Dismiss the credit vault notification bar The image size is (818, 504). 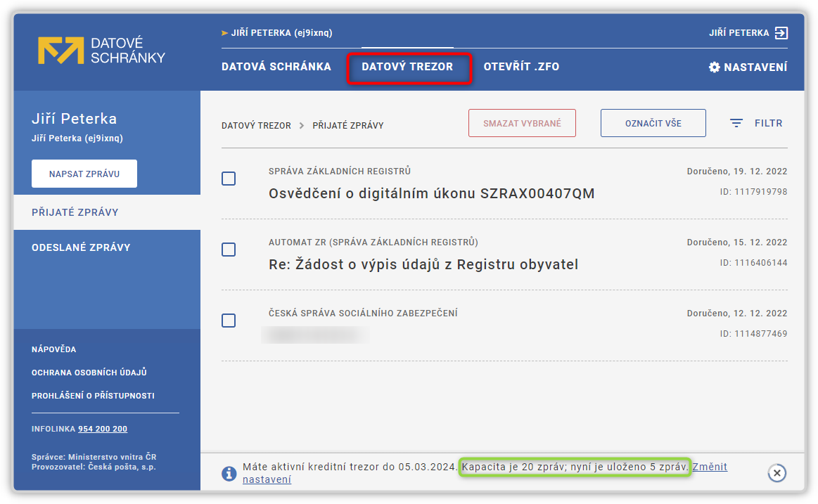pos(777,473)
